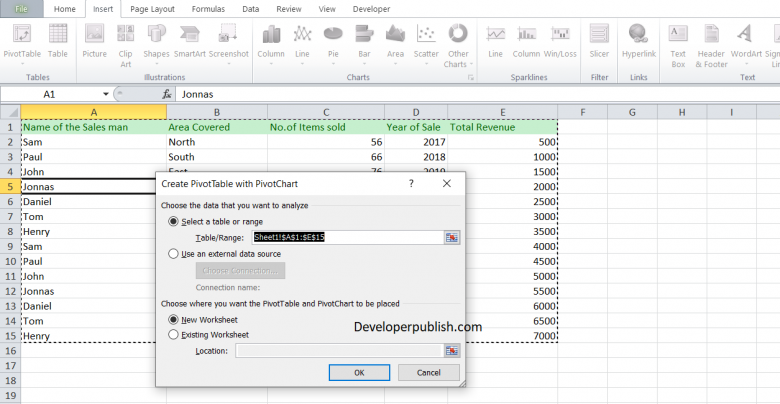Select the Existing Worksheet radio button
This screenshot has height=404, width=780.
click(x=175, y=334)
